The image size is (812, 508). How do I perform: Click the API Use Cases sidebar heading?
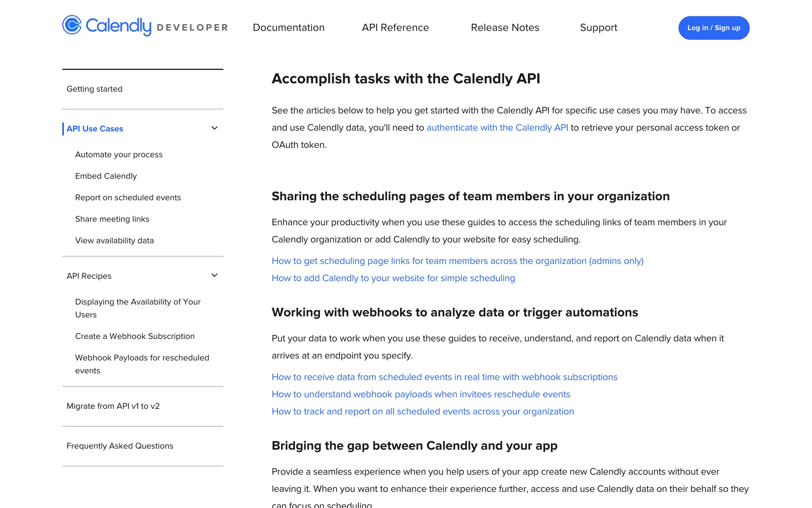(95, 129)
